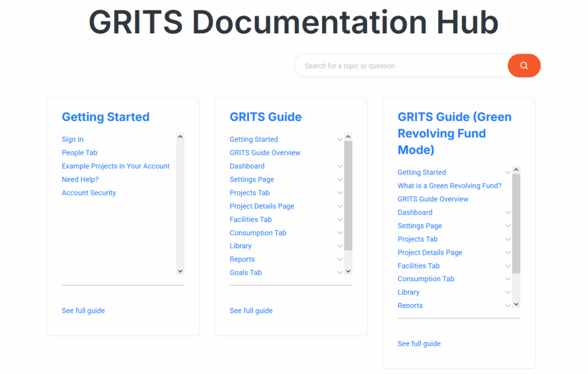Screen dimensions: 588x374
Task: Expand Facilities Tab chevron in Green Revolving Fund
Action: 508,266
